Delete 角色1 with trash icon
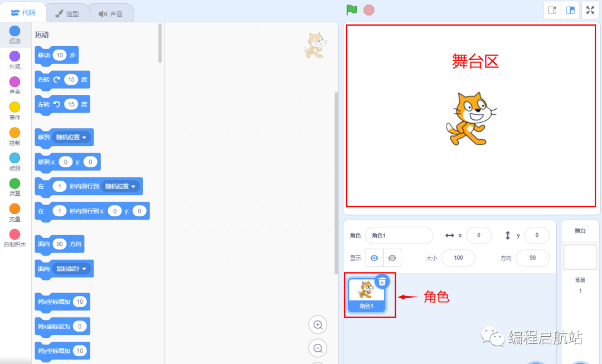 (x=382, y=282)
